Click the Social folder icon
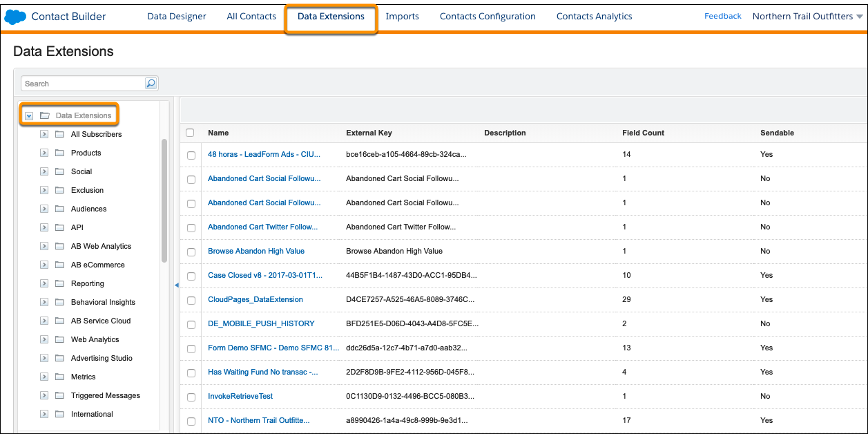Image resolution: width=868 pixels, height=434 pixels. click(x=59, y=171)
